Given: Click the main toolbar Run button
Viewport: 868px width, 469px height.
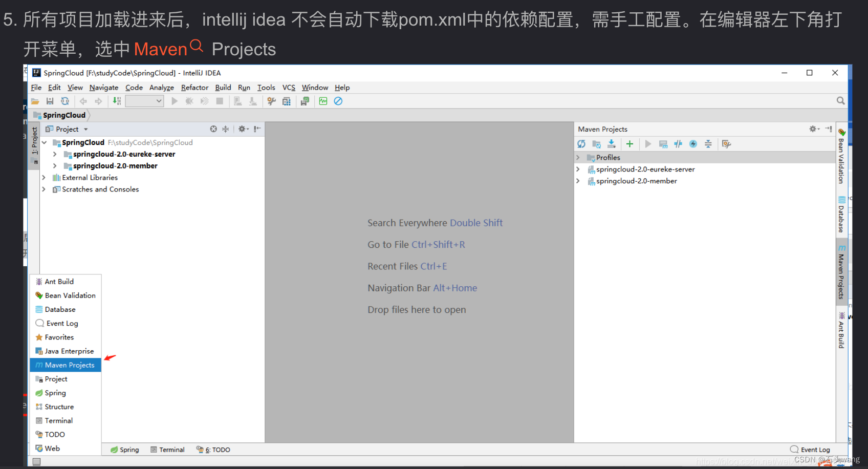Looking at the screenshot, I should (x=175, y=101).
